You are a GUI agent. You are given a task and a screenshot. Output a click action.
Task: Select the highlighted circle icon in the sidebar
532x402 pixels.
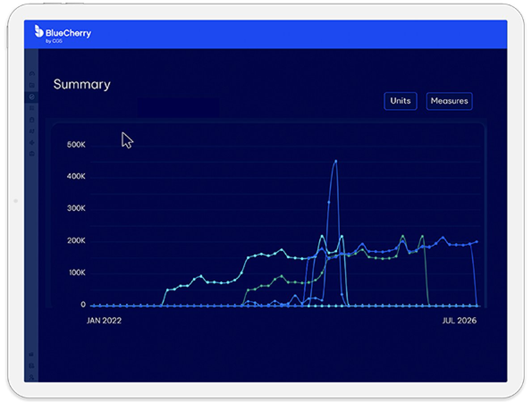click(31, 96)
